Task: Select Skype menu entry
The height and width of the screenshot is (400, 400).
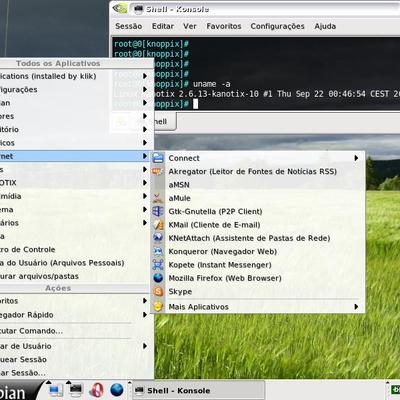Action: click(x=258, y=291)
